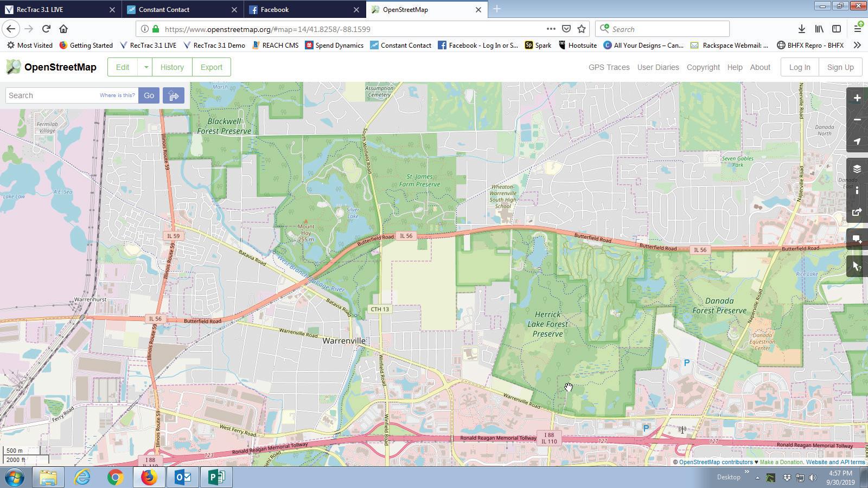
Task: Launch File Explorer from the taskbar
Action: (x=48, y=478)
